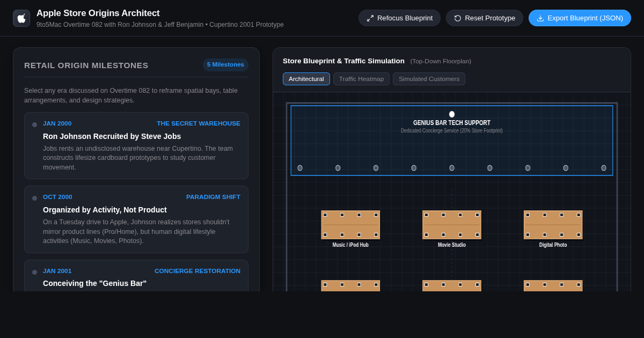Click the Store Blueprint & Traffic Simulation title
Image resolution: width=644 pixels, height=338 pixels.
pos(343,61)
